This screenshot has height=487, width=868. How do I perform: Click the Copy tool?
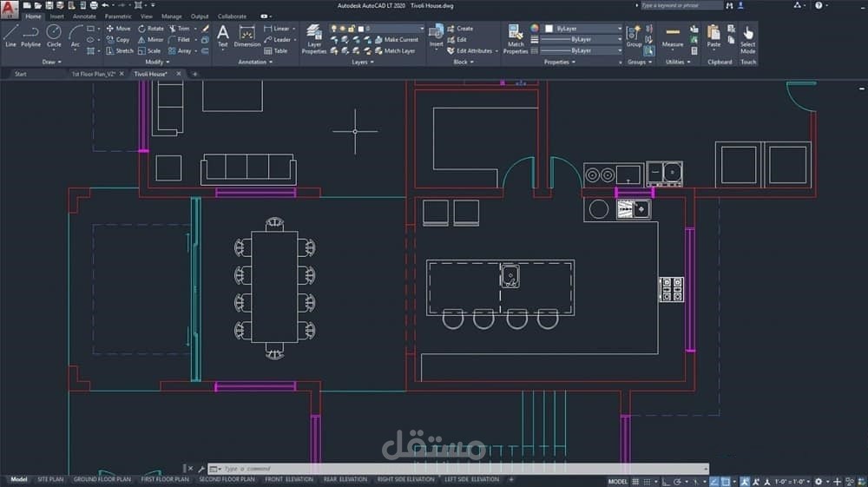[118, 40]
